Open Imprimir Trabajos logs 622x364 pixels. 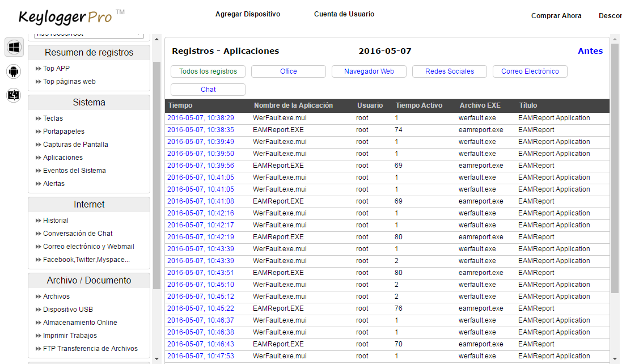pyautogui.click(x=70, y=336)
